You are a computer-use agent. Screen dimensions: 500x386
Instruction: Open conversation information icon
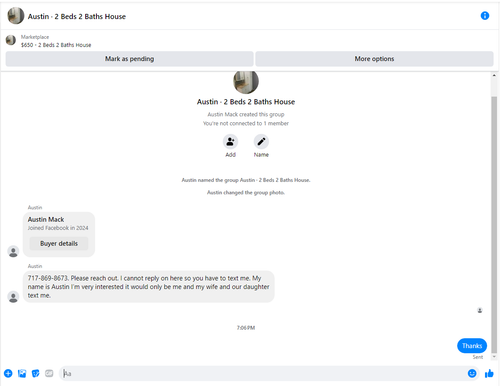pos(485,16)
